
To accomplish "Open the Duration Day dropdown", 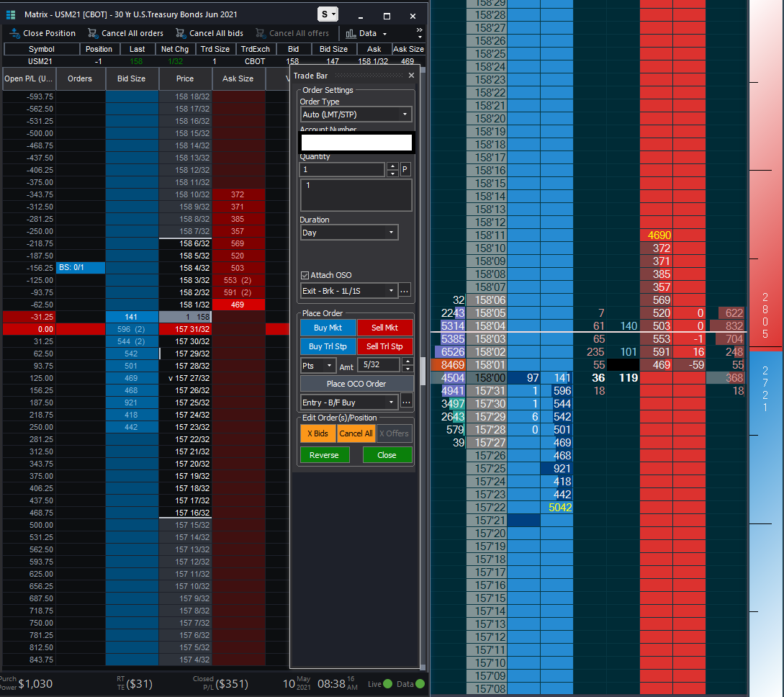I will [348, 233].
